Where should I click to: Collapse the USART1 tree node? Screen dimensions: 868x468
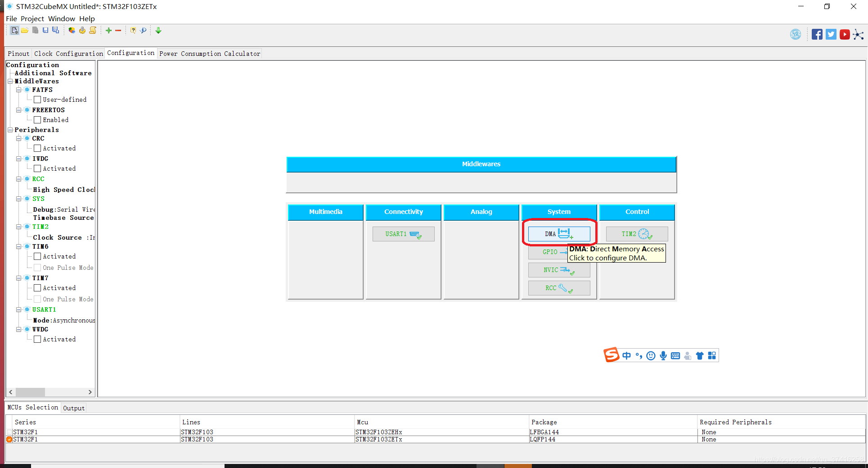click(19, 309)
